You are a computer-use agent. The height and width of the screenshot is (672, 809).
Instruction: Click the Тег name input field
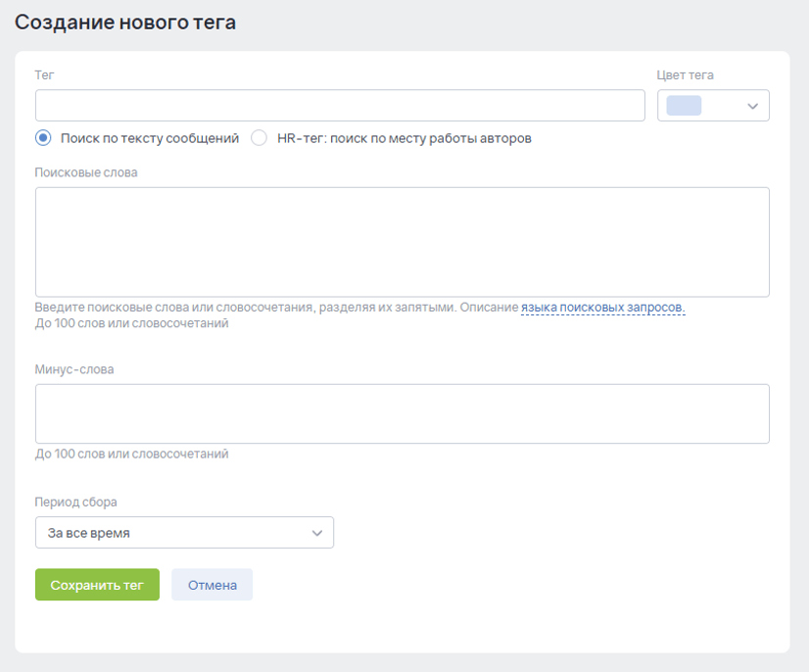point(339,106)
